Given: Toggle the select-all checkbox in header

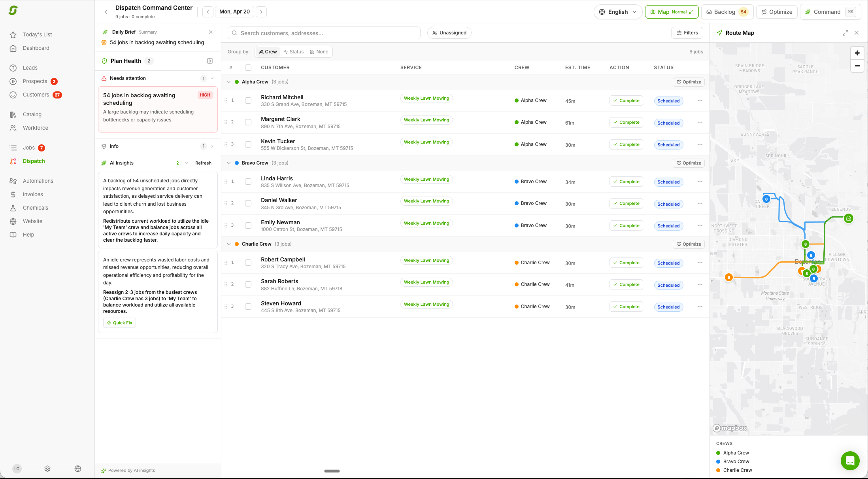Looking at the screenshot, I should [248, 68].
